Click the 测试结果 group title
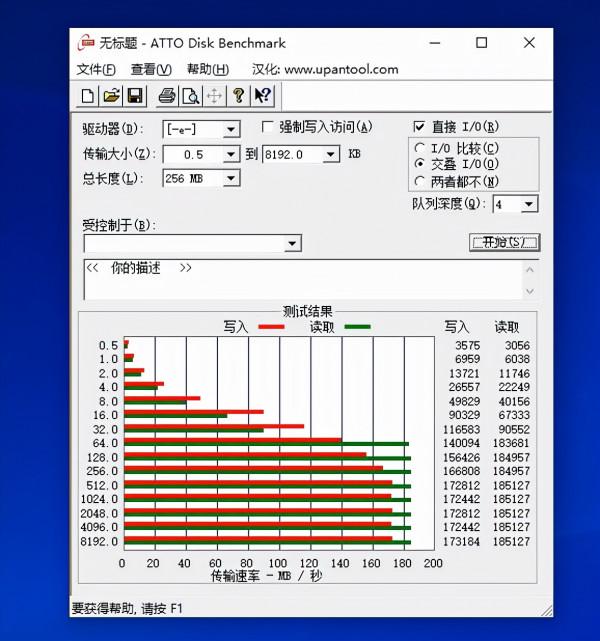 click(307, 312)
